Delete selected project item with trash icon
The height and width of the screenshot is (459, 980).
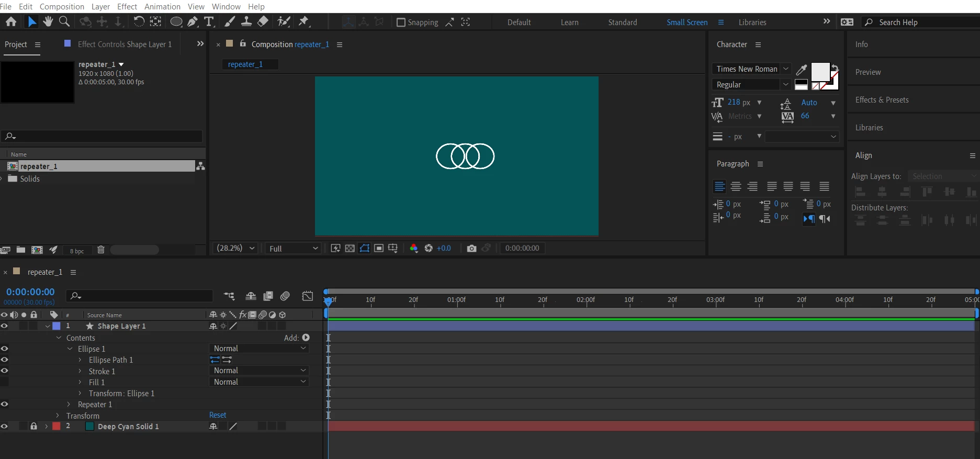click(x=101, y=250)
